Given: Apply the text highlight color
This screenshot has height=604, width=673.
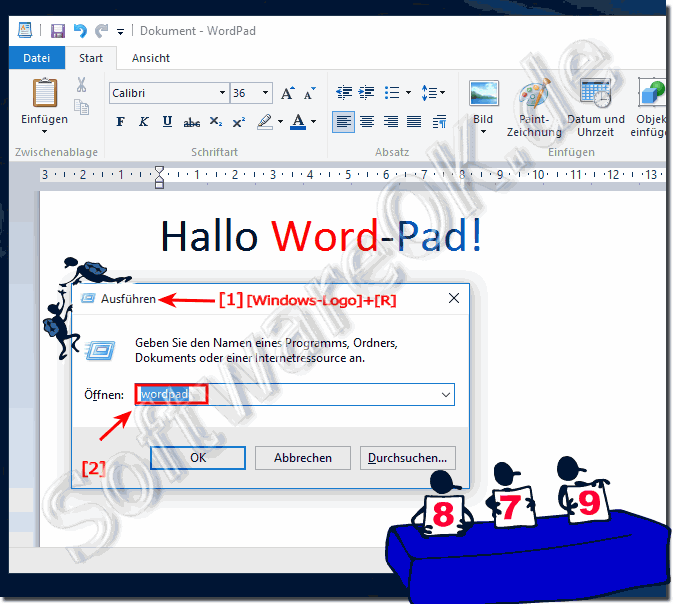Looking at the screenshot, I should tap(265, 122).
